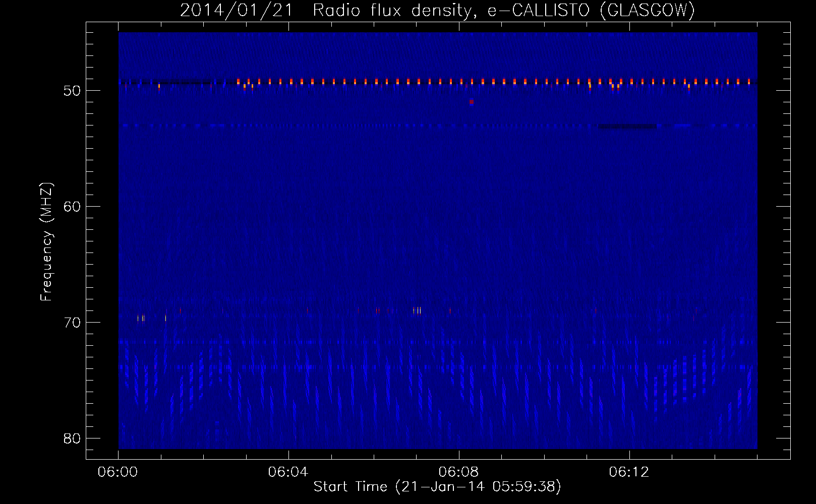Click the 60 frequency axis label
Image resolution: width=816 pixels, height=504 pixels.
72,207
